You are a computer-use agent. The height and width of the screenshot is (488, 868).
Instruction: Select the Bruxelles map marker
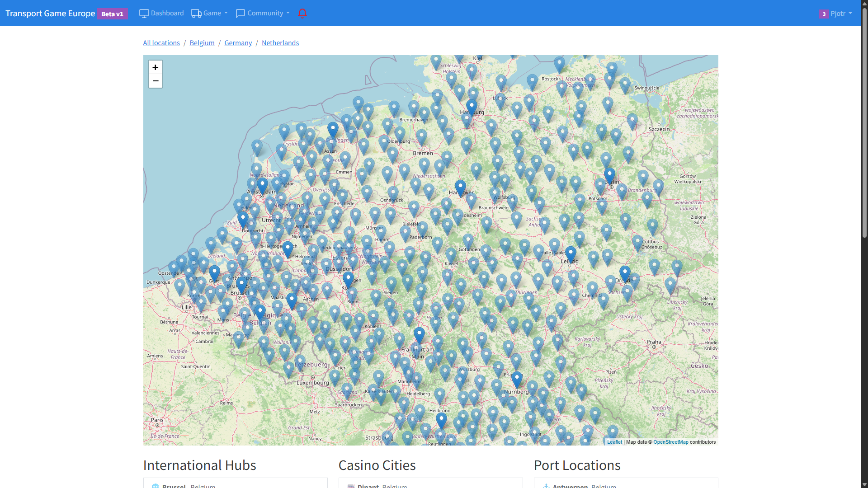pyautogui.click(x=241, y=286)
